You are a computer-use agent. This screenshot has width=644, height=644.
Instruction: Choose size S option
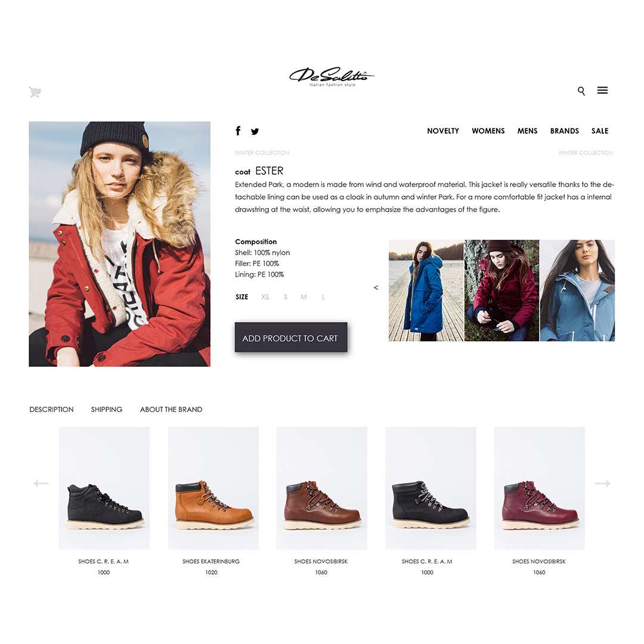(x=286, y=297)
